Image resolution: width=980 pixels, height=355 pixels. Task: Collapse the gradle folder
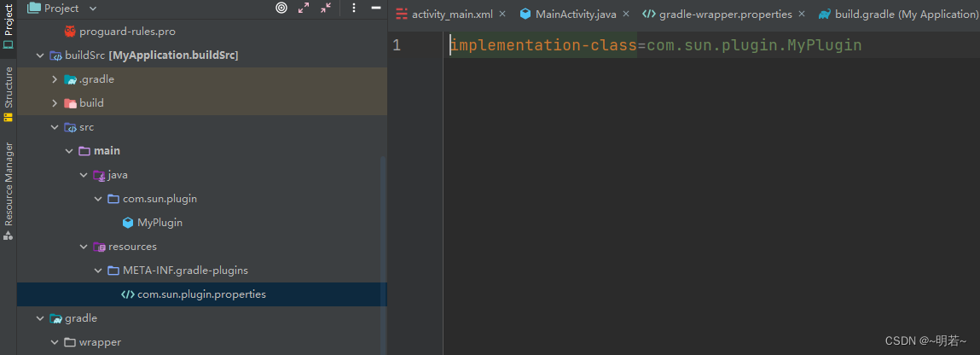pos(41,318)
